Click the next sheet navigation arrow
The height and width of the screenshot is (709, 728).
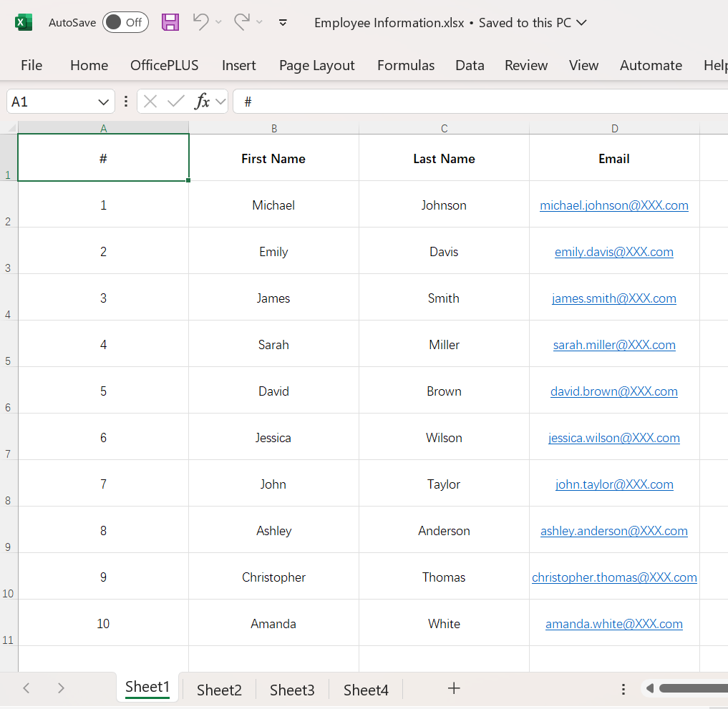tap(61, 688)
